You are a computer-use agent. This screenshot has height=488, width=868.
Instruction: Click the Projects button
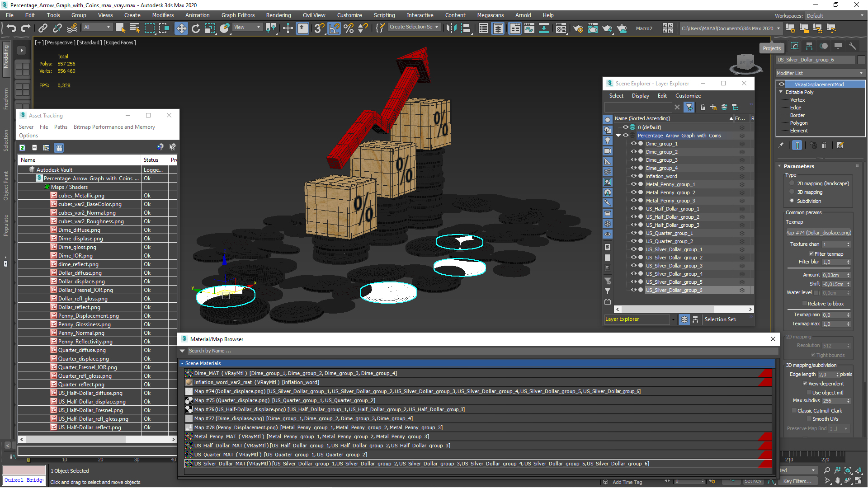pyautogui.click(x=771, y=48)
